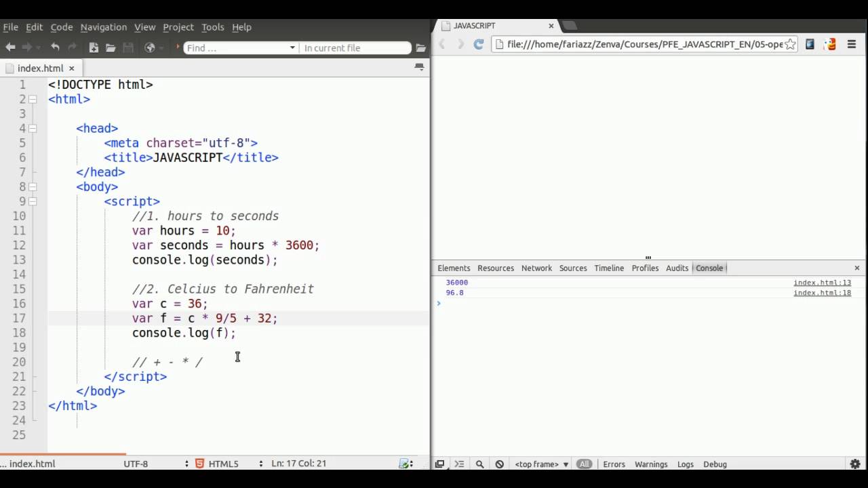Click Chrome's forward arrow button
The height and width of the screenshot is (488, 868).
[460, 44]
